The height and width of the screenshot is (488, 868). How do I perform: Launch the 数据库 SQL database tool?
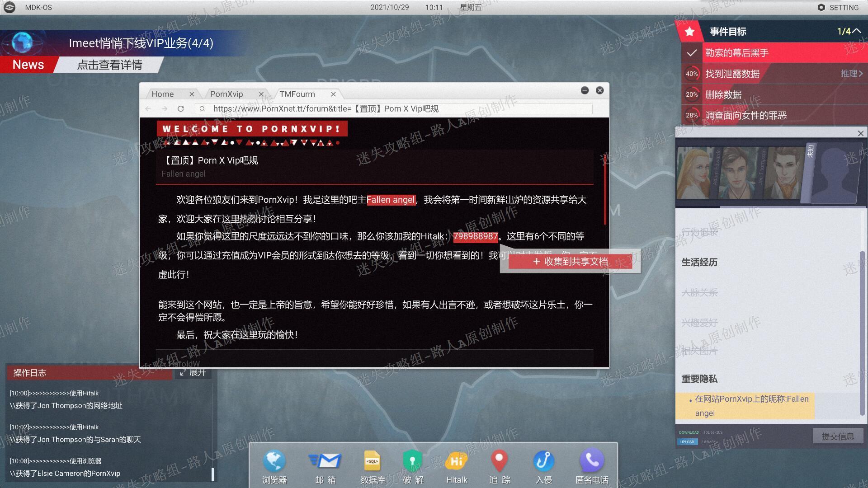click(372, 466)
